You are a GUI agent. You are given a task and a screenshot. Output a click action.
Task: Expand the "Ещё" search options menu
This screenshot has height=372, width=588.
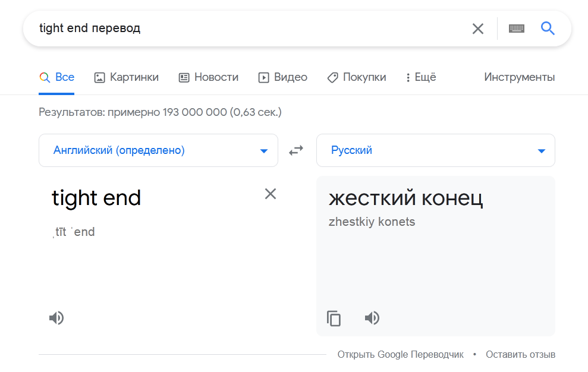coord(420,77)
